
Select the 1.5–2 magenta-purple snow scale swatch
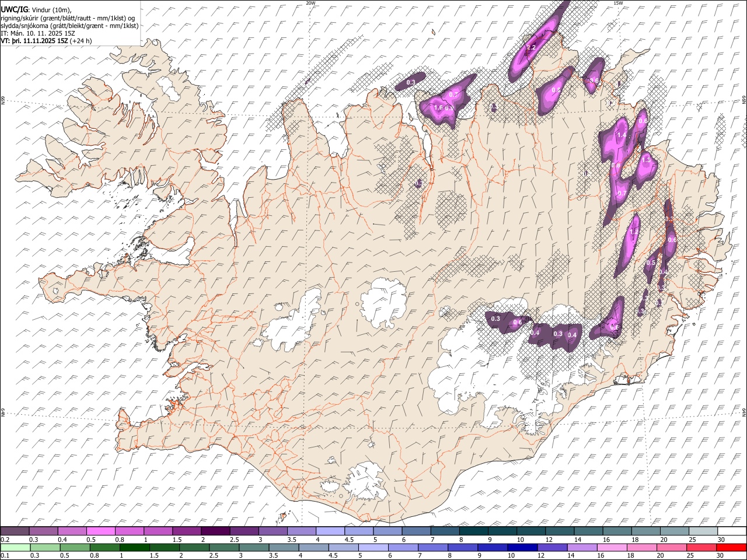(x=187, y=531)
